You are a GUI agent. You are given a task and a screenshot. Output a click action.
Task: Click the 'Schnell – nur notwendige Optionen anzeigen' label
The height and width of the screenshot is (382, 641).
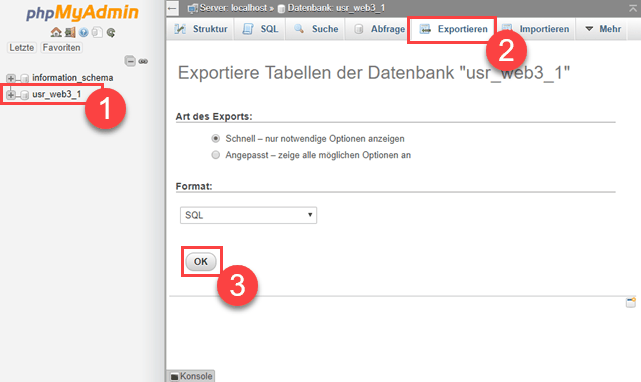point(315,139)
